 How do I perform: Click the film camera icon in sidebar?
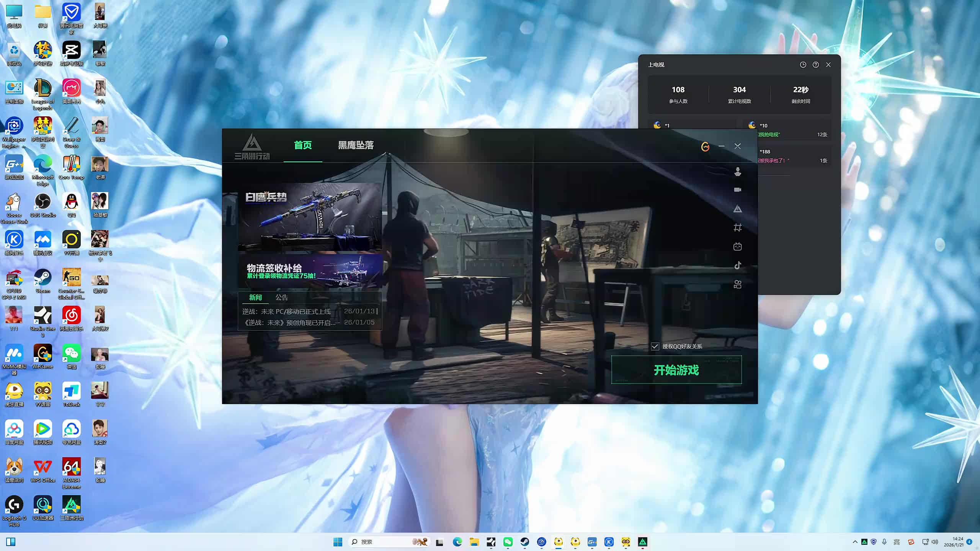pos(738,284)
